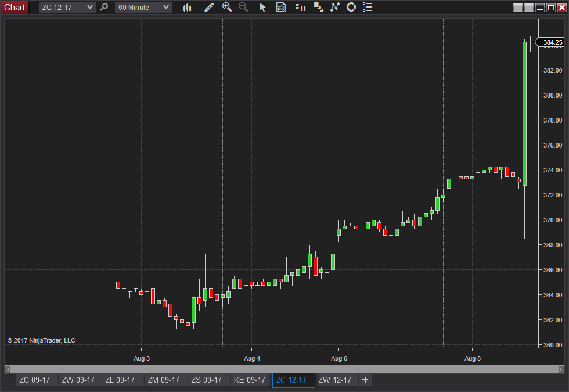Open the properties list icon
This screenshot has width=569, height=392.
click(x=368, y=7)
